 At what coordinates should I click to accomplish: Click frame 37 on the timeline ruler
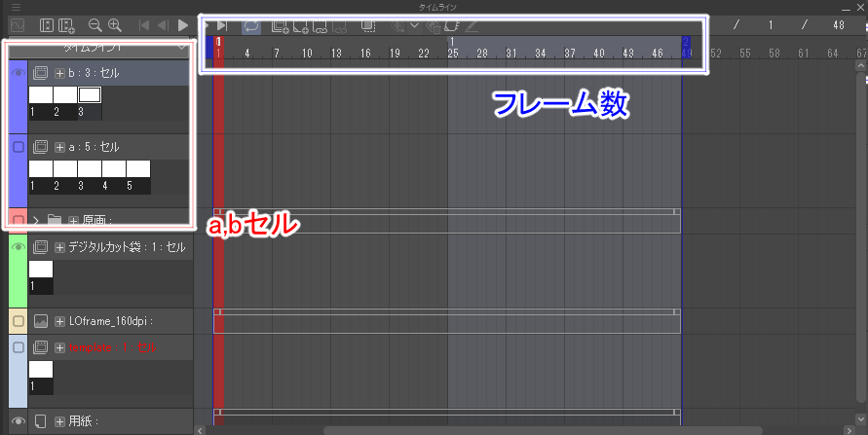(x=570, y=54)
